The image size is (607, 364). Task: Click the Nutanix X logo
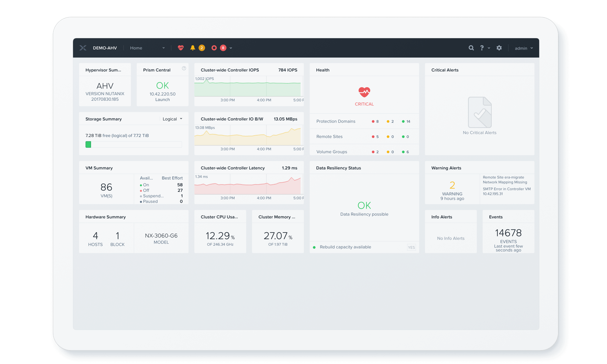tap(83, 48)
